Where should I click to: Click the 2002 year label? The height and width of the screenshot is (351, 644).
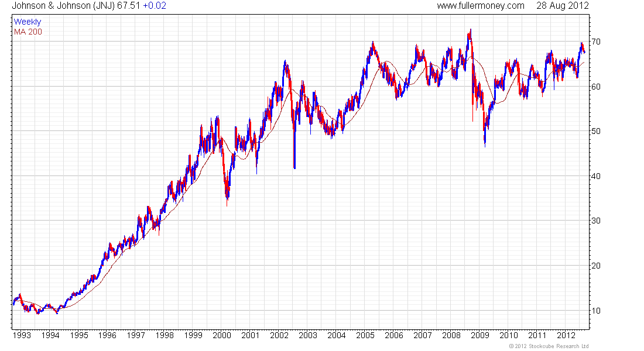(x=279, y=335)
